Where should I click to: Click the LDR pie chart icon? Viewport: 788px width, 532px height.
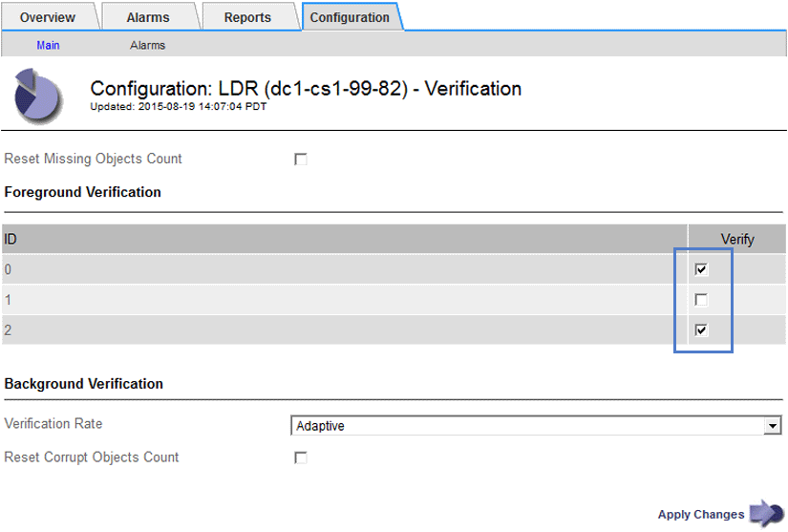pyautogui.click(x=36, y=96)
